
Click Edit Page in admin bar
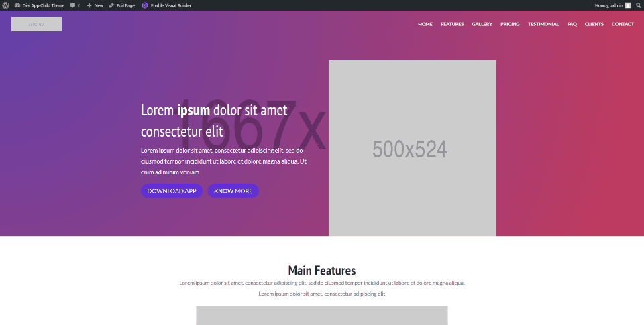pyautogui.click(x=122, y=5)
